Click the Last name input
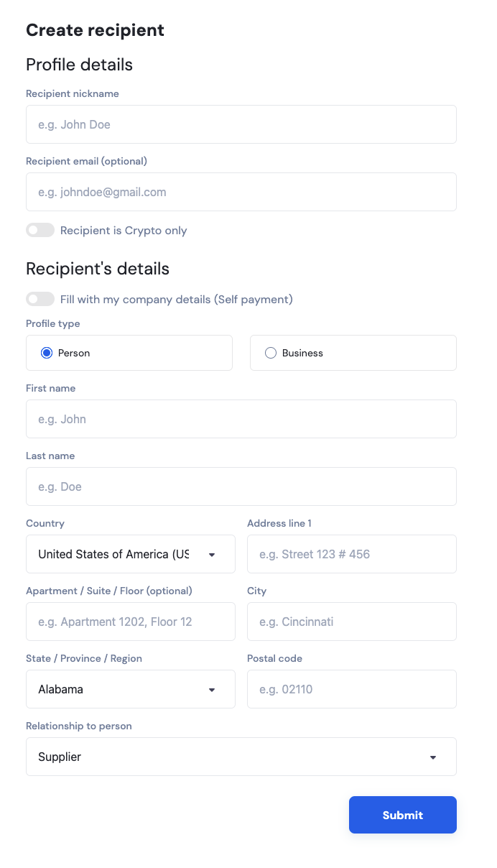Viewport: 497px width, 868px height. coord(241,486)
